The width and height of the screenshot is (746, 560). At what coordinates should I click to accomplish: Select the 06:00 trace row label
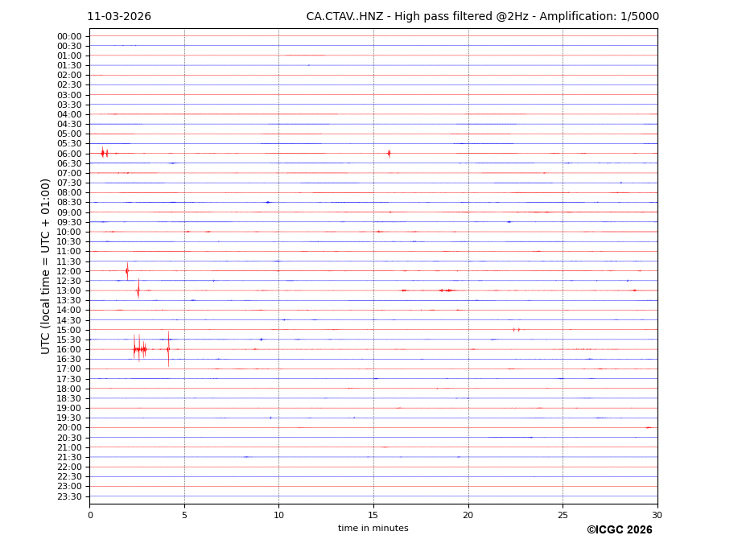tap(69, 154)
